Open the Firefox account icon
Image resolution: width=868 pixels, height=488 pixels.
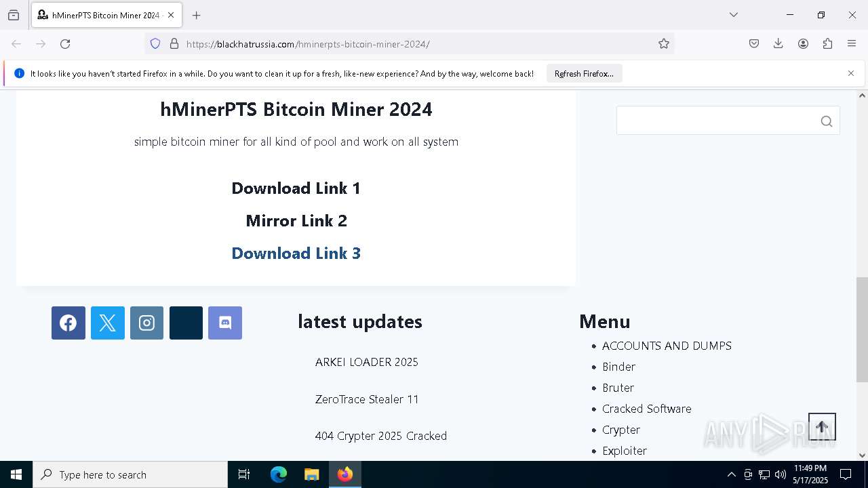(x=803, y=44)
